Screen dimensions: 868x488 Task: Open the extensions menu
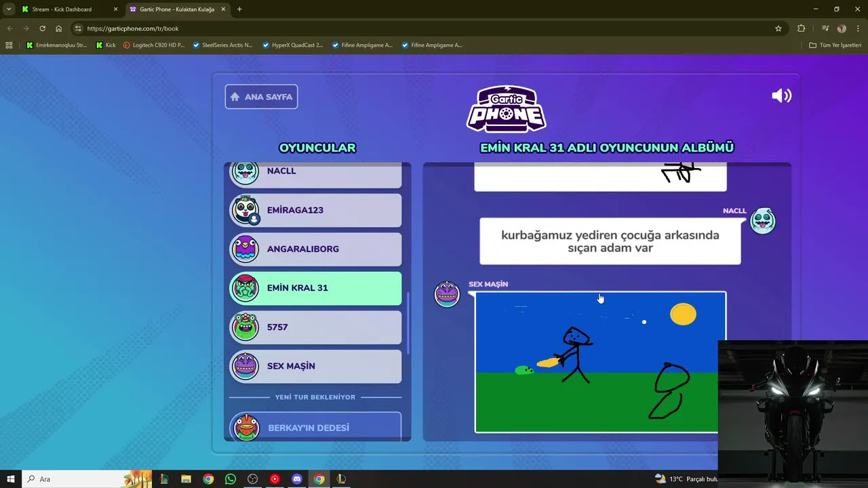point(802,28)
